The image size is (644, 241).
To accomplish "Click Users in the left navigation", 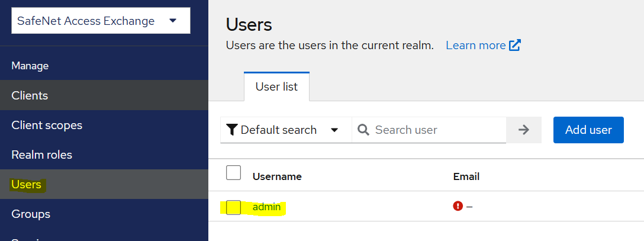I will [27, 184].
